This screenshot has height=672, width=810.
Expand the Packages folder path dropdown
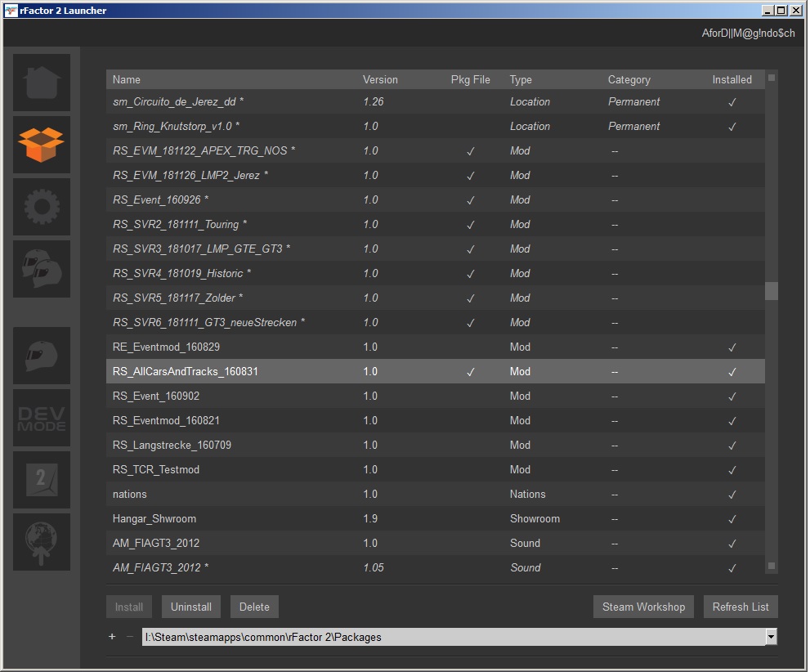tap(770, 637)
